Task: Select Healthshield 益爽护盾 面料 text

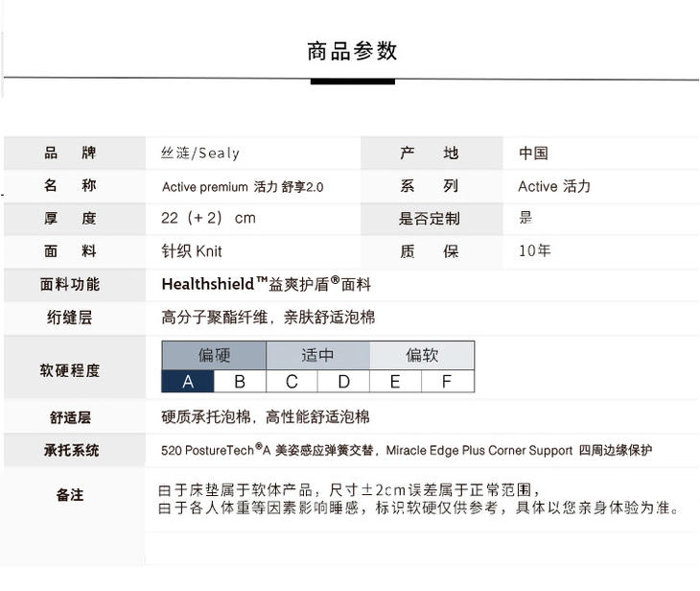Action: pyautogui.click(x=266, y=284)
